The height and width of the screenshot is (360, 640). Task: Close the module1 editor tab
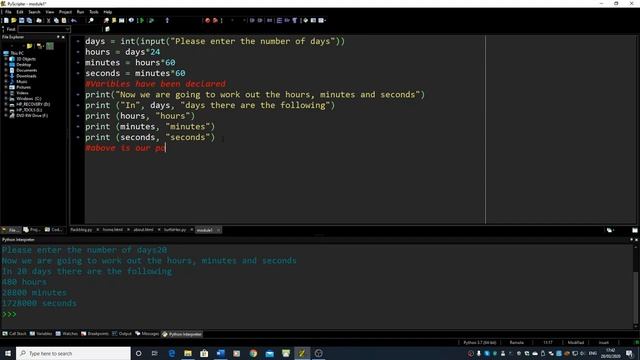pyautogui.click(x=218, y=230)
